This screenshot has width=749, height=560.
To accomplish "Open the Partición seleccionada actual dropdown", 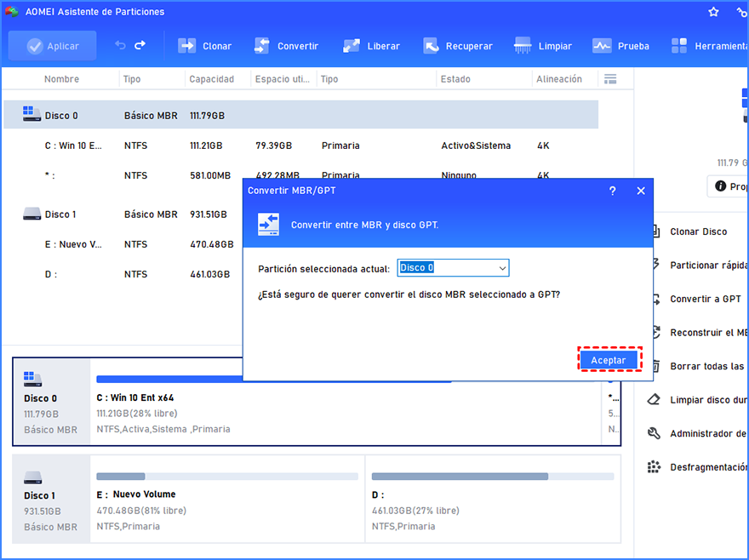I will [453, 267].
